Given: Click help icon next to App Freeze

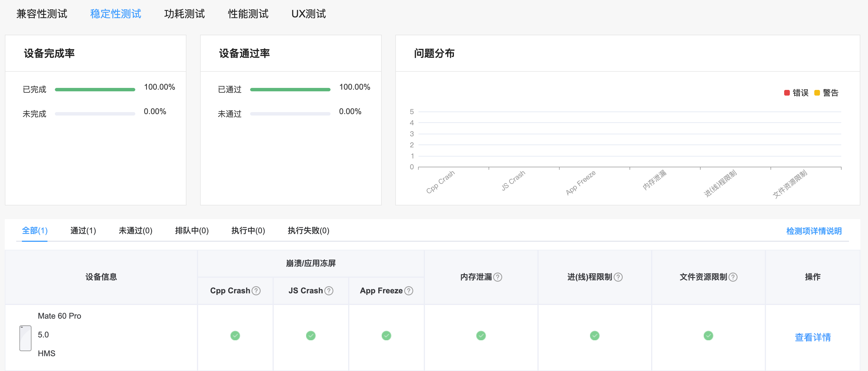Looking at the screenshot, I should (408, 291).
